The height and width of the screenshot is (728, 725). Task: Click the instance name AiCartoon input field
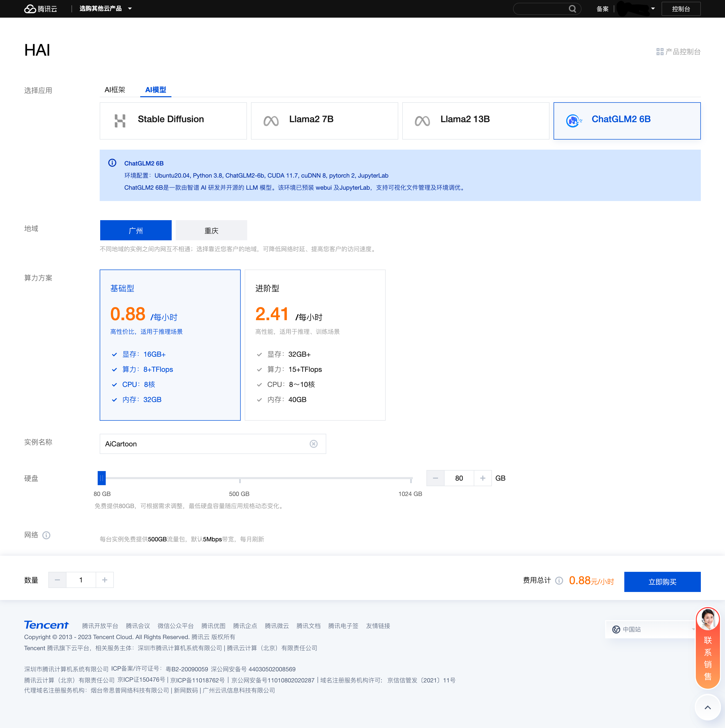[x=212, y=443]
